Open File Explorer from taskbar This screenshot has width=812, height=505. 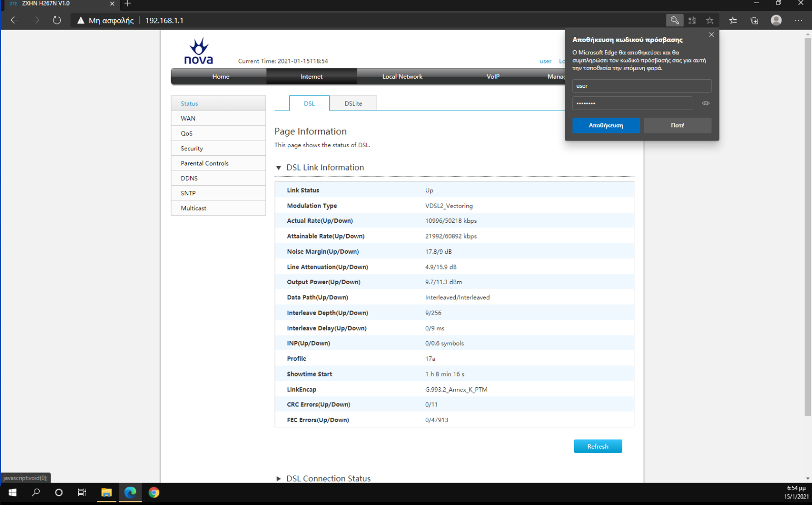107,492
